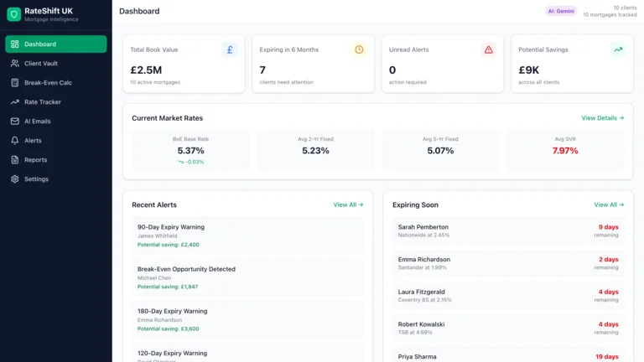Click the AI Emails envelope icon
The width and height of the screenshot is (644, 362).
pyautogui.click(x=15, y=121)
